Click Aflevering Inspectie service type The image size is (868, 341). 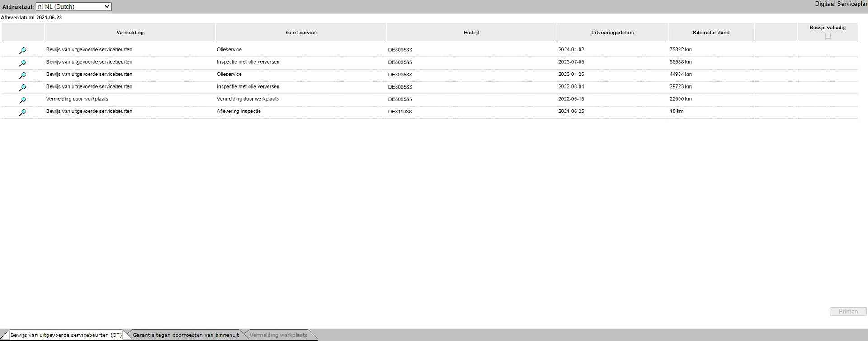[239, 111]
